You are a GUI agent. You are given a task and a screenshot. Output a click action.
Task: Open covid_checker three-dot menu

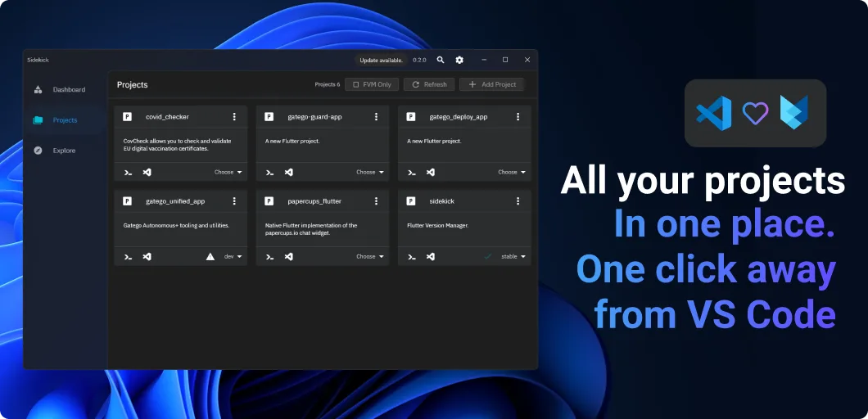pyautogui.click(x=234, y=117)
